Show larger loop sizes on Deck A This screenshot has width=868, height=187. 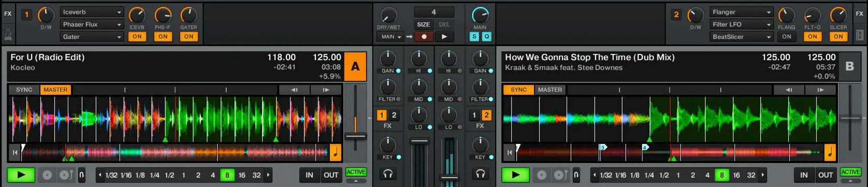click(268, 175)
